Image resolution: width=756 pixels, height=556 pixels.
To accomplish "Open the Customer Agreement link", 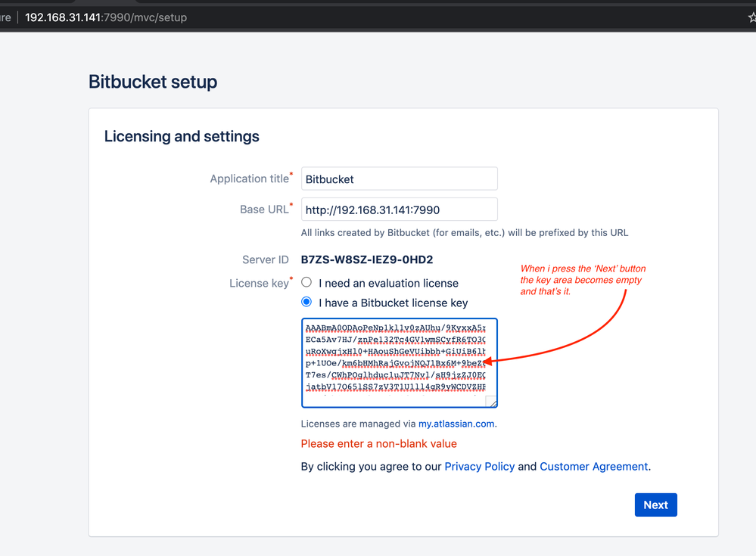I will pyautogui.click(x=593, y=467).
